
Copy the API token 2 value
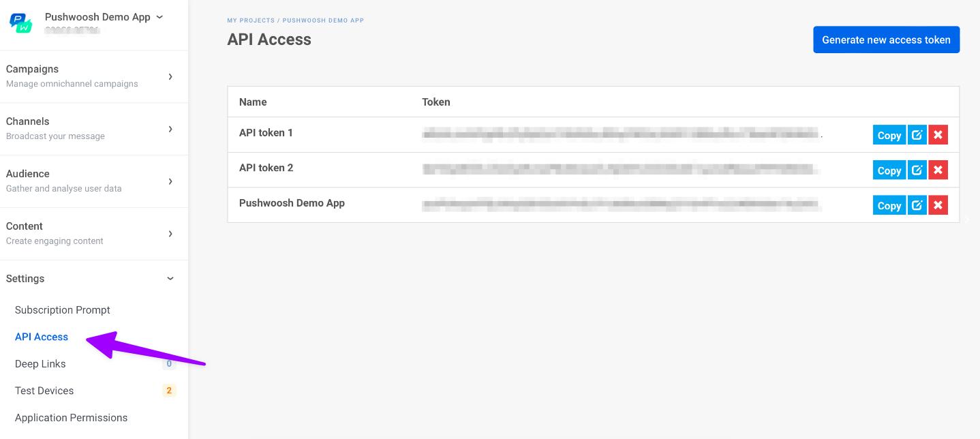pyautogui.click(x=889, y=170)
